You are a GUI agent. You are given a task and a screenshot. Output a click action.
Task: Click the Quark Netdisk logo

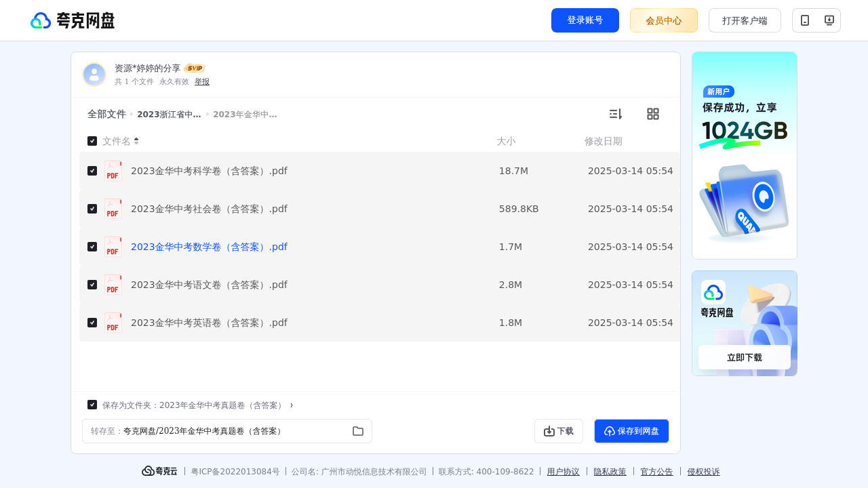point(73,20)
